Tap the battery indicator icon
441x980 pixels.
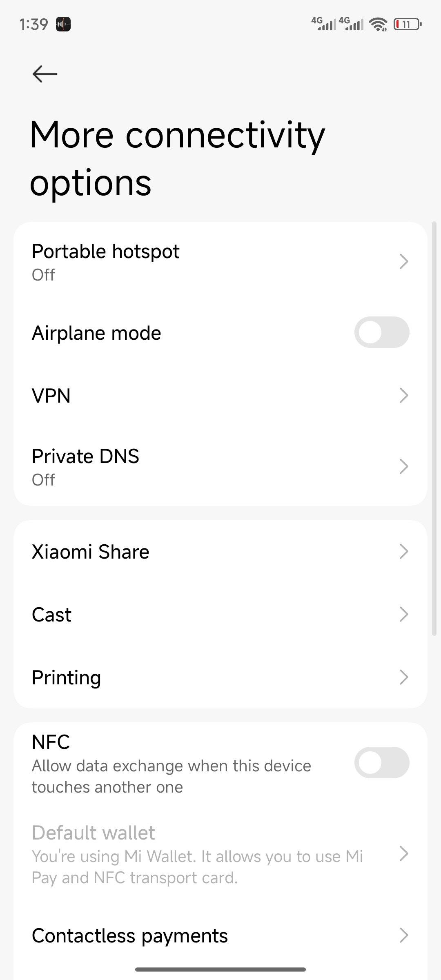tap(407, 24)
